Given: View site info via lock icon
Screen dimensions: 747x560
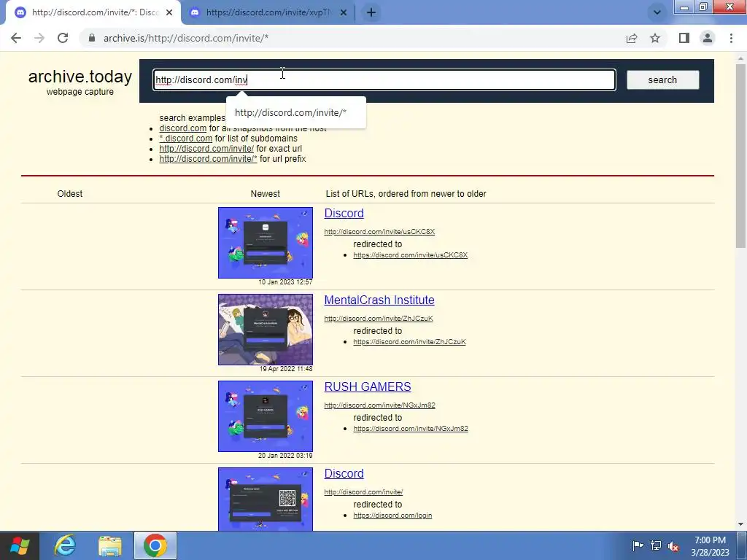Looking at the screenshot, I should 92,38.
